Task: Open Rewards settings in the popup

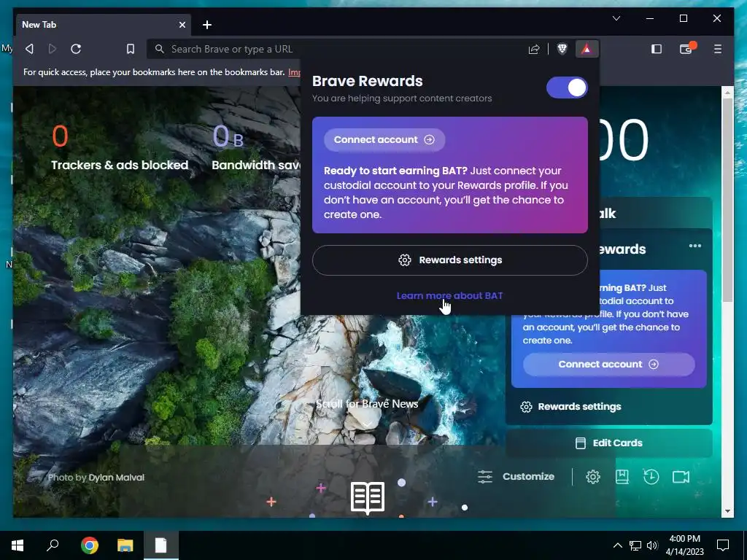Action: pyautogui.click(x=449, y=260)
